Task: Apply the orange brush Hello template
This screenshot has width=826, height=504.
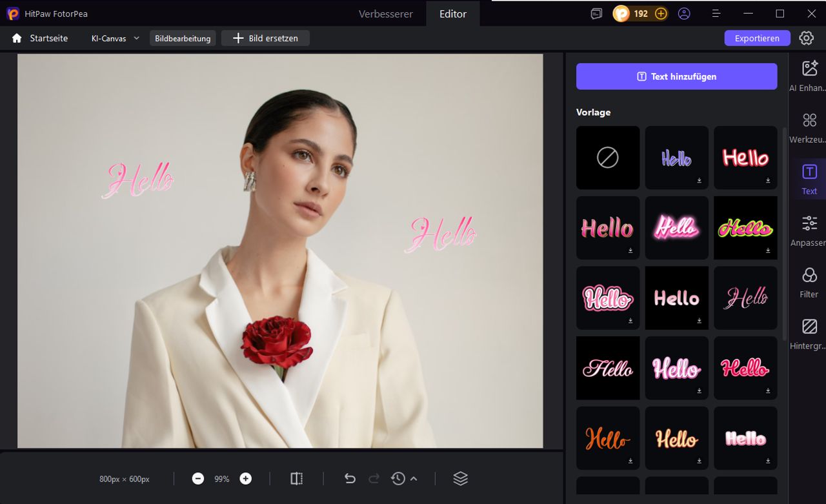Action: (608, 438)
